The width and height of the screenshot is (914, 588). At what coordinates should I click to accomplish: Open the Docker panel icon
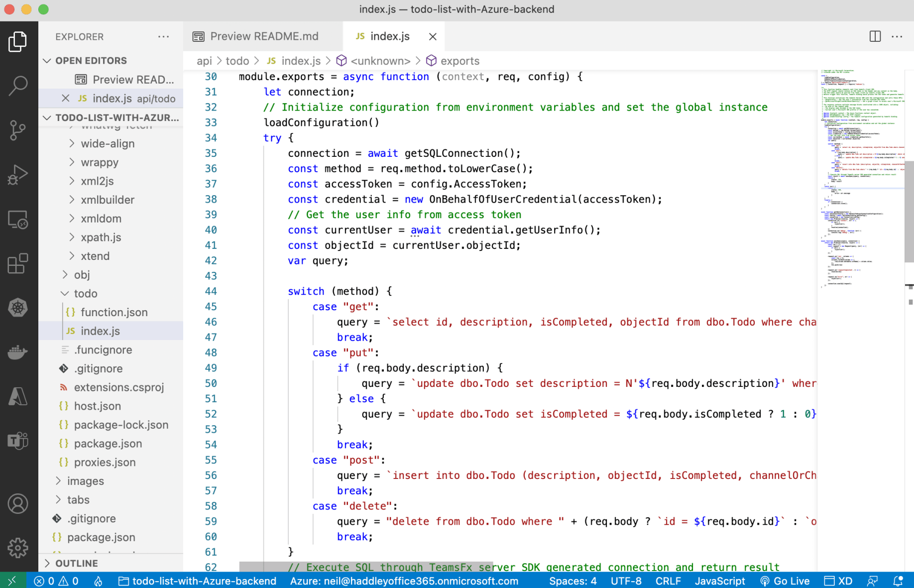point(18,352)
